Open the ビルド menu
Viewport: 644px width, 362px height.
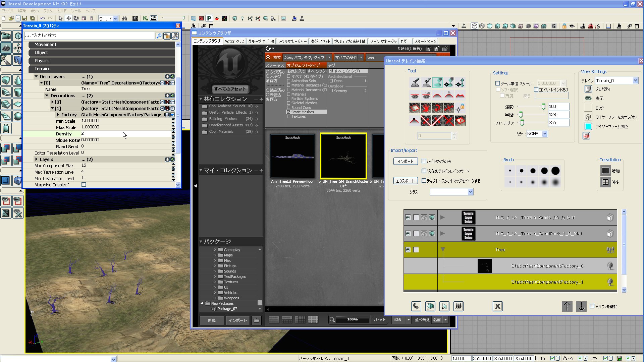point(62,10)
